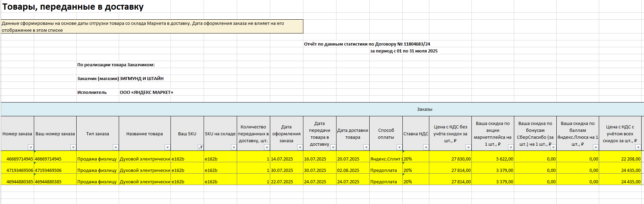
Task: Open filter dropdown for Ваша скидка по акции маркетплейса
Action: (x=510, y=147)
